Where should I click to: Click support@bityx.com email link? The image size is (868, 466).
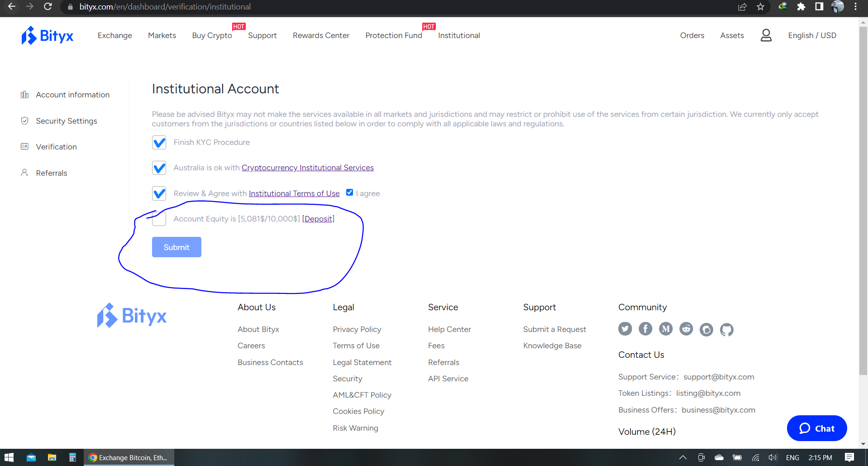coord(719,377)
